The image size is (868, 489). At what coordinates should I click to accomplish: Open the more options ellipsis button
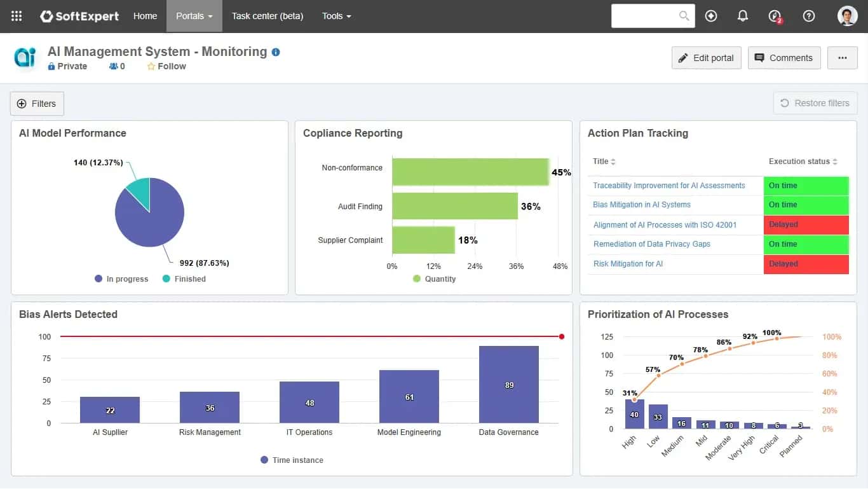click(x=843, y=58)
